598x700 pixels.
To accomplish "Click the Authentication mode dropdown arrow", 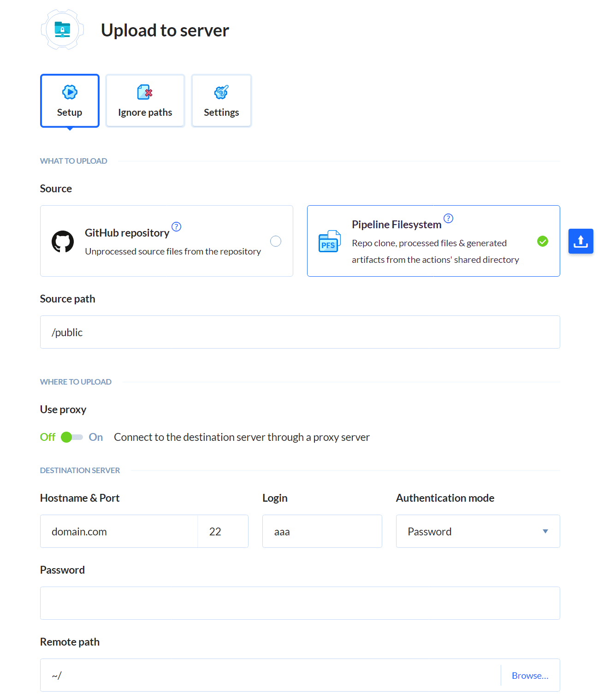I will [545, 531].
